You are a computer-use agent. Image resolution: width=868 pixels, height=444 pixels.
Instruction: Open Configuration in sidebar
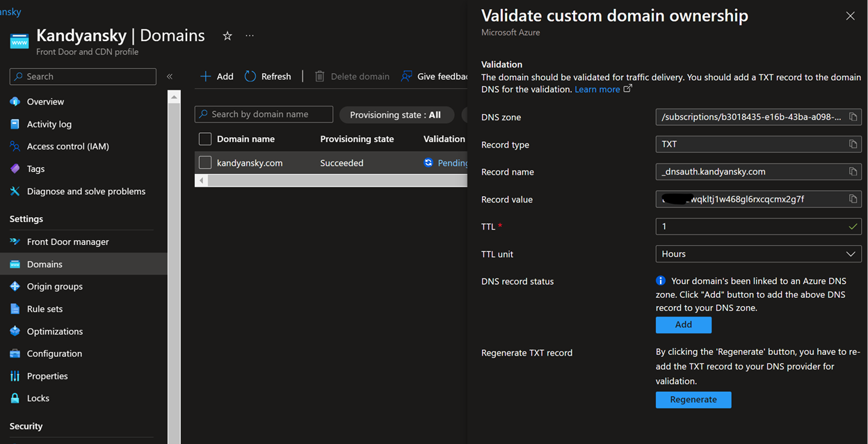pos(54,354)
